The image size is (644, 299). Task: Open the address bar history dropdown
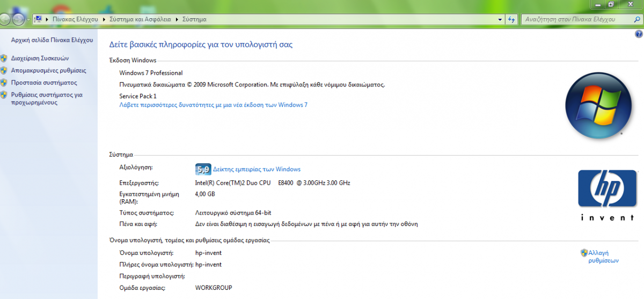tap(500, 19)
